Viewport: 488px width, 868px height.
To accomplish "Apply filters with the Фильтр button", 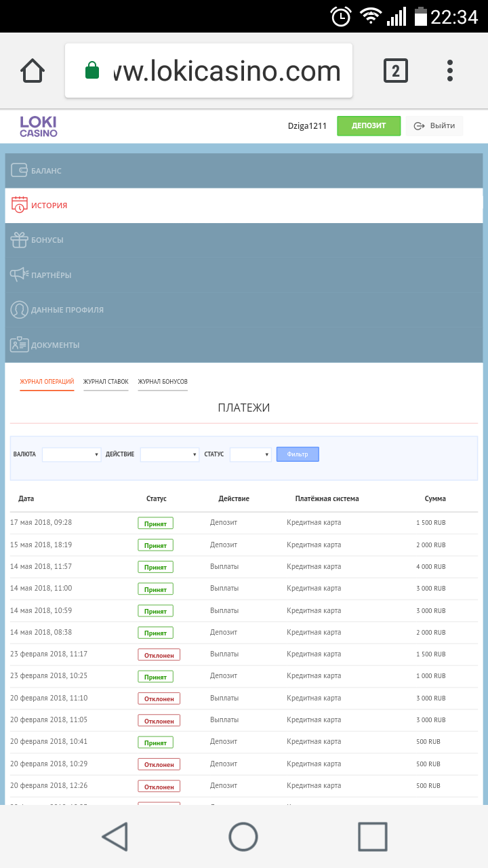I will click(298, 454).
